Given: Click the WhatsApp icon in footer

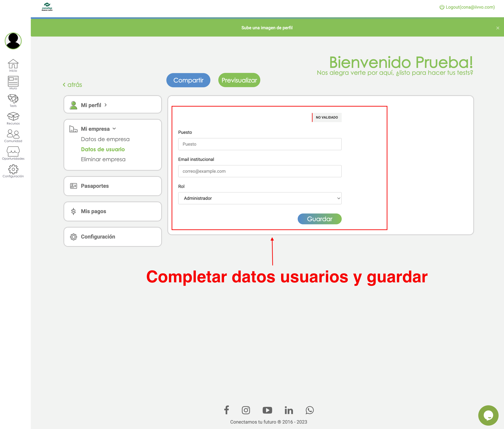Looking at the screenshot, I should tap(310, 410).
